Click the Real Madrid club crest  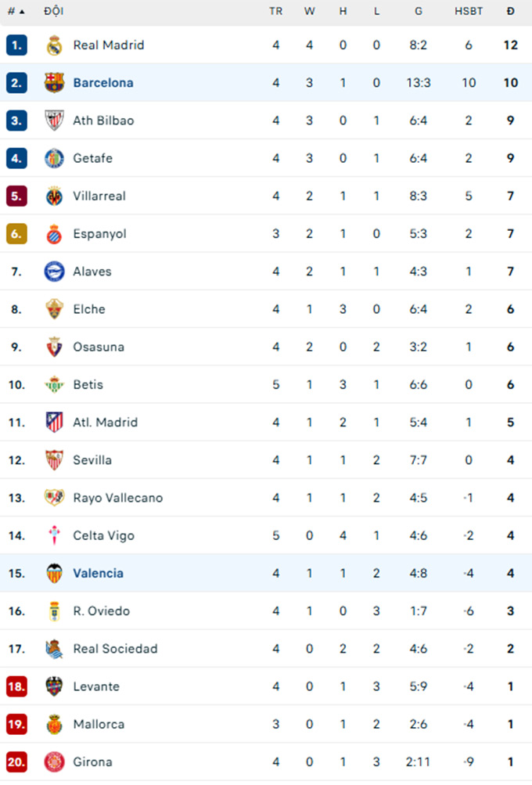(x=54, y=45)
